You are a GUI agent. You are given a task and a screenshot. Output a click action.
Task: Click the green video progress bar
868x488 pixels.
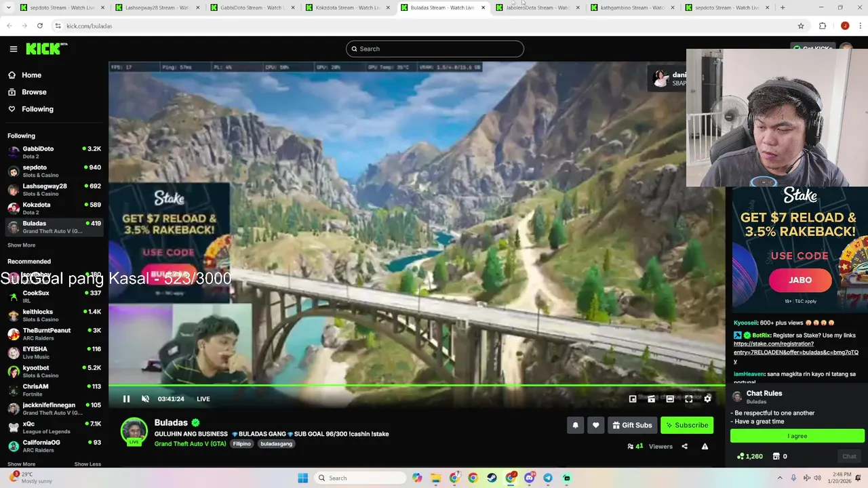[x=416, y=386]
